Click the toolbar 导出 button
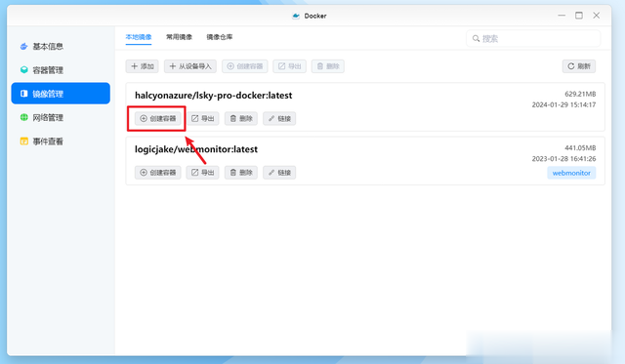The width and height of the screenshot is (625, 364). coord(289,66)
